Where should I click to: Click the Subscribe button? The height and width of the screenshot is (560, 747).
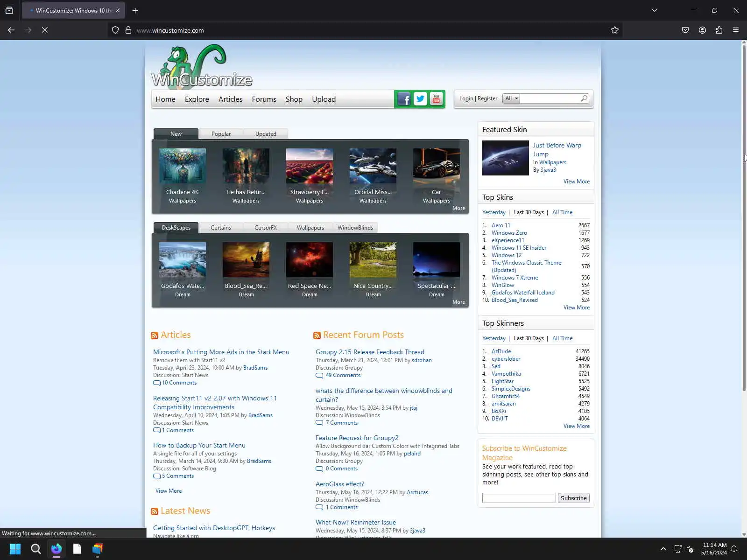pos(574,498)
